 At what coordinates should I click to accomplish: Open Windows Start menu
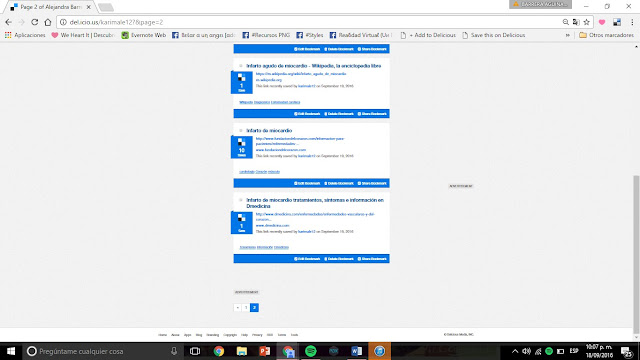click(x=11, y=351)
